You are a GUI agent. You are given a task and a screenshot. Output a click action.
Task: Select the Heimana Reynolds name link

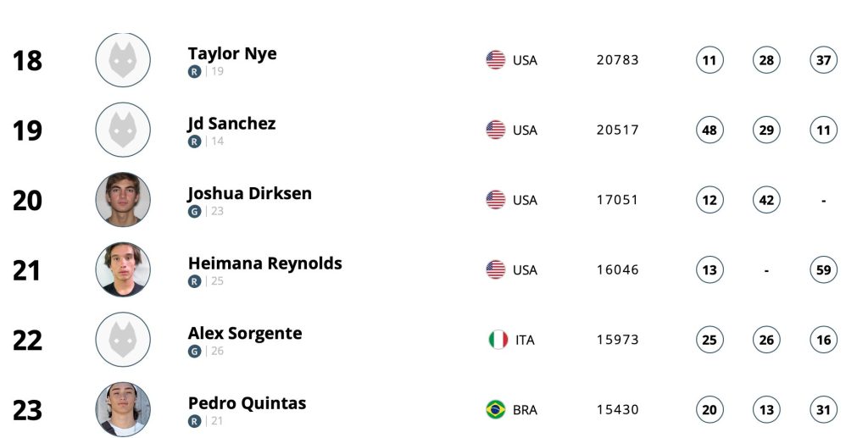point(265,263)
